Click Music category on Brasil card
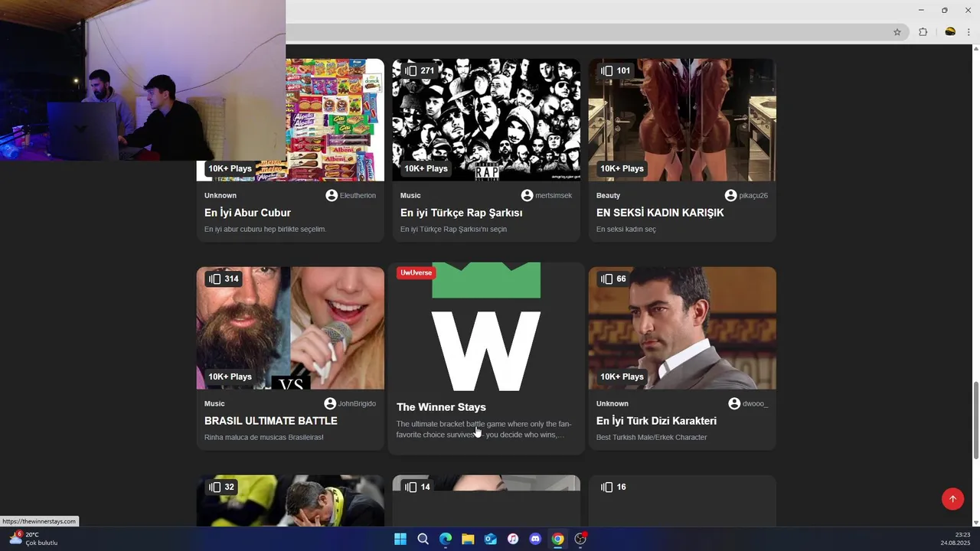980x551 pixels. [214, 403]
